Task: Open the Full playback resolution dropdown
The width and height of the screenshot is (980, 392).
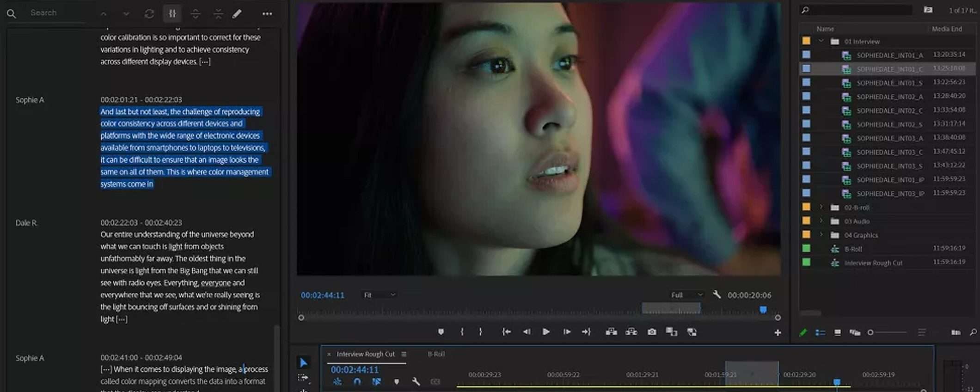Action: pos(686,295)
